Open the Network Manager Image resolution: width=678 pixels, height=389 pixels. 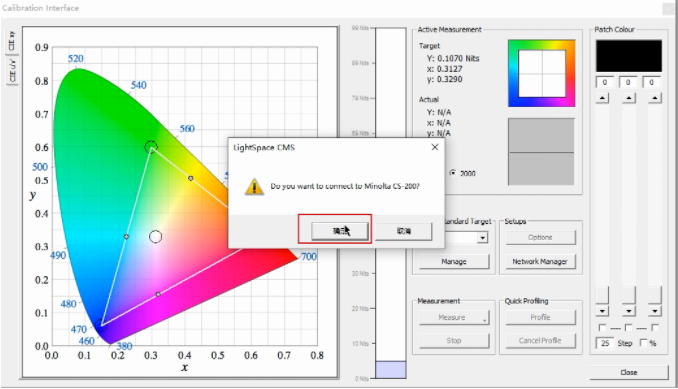coord(540,261)
